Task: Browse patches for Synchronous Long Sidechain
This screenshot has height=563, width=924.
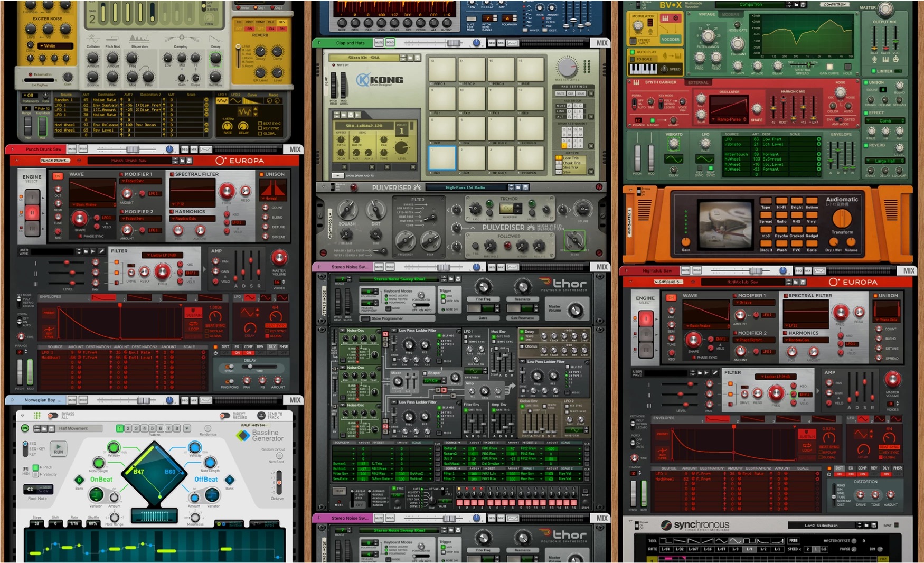Action: [866, 525]
